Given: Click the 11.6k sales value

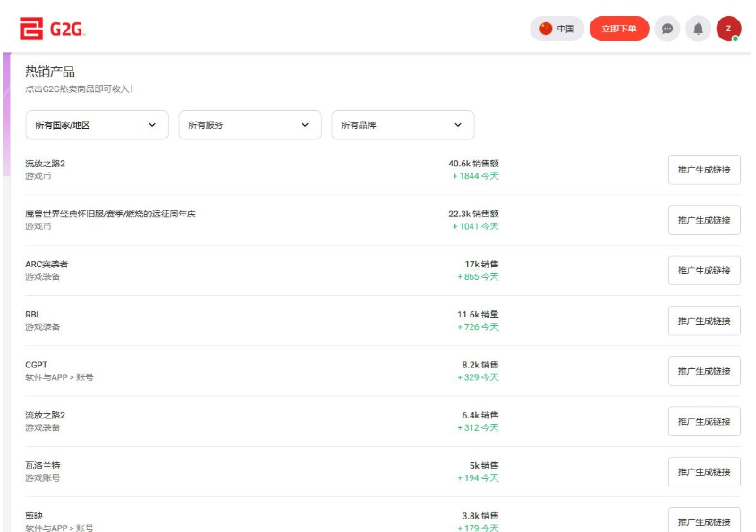Looking at the screenshot, I should tap(478, 315).
